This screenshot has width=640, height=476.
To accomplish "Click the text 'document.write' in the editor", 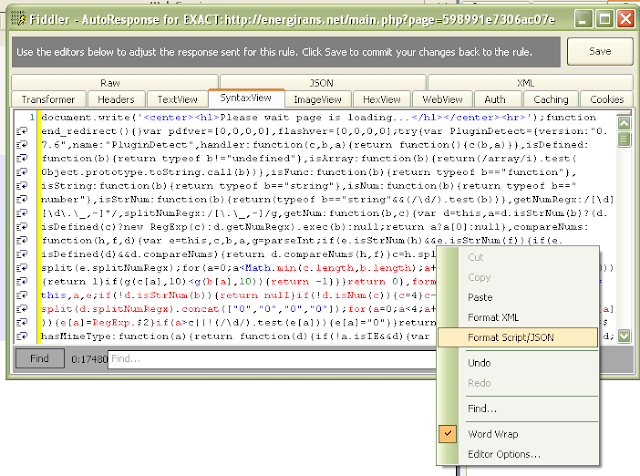I will coord(87,118).
